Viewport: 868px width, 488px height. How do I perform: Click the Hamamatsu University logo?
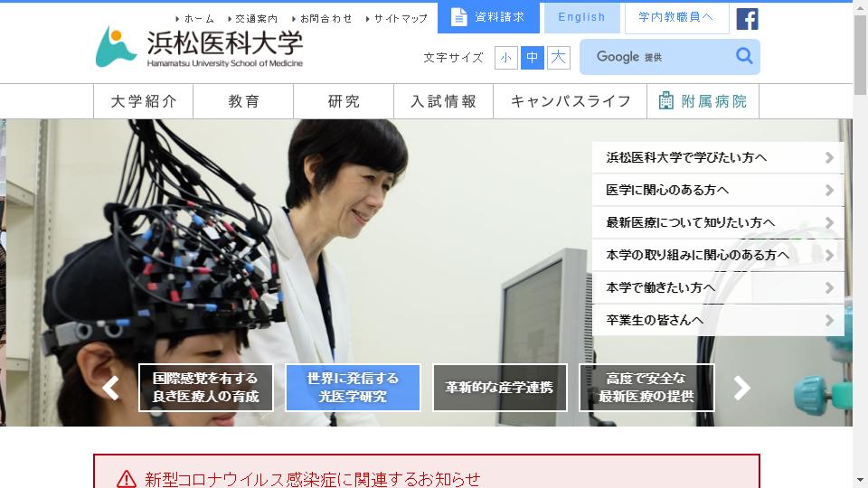[199, 47]
